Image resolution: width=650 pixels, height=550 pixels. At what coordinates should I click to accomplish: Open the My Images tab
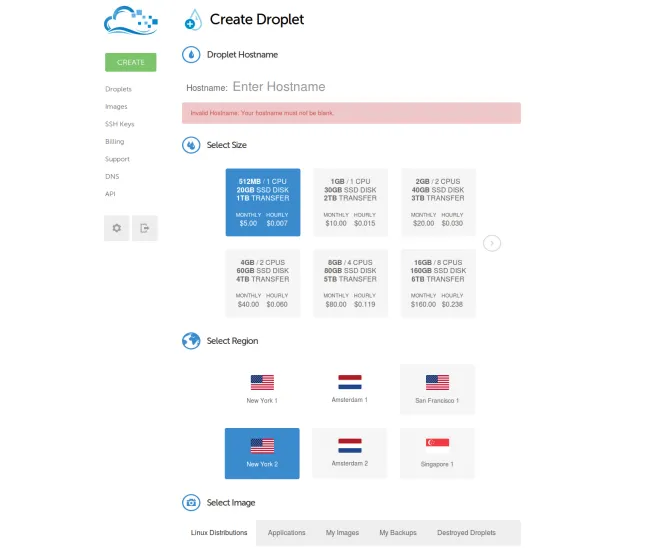pyautogui.click(x=342, y=533)
